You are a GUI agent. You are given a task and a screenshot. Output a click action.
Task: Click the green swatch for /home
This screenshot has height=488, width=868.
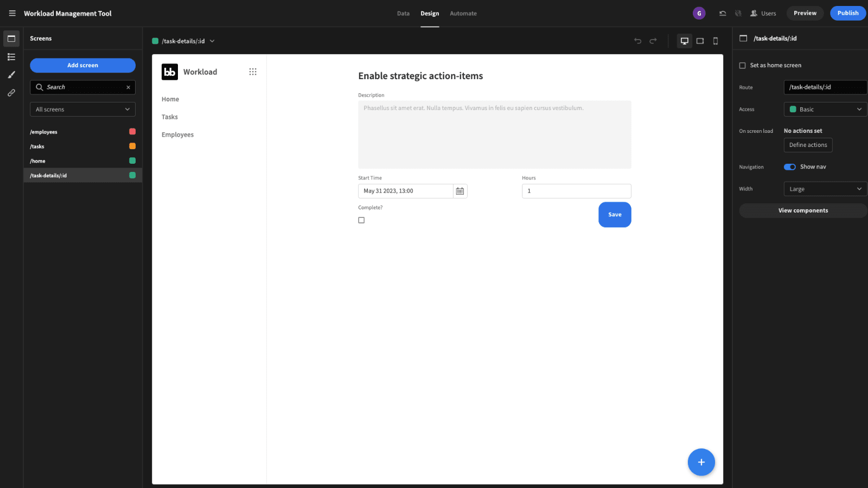tap(132, 161)
